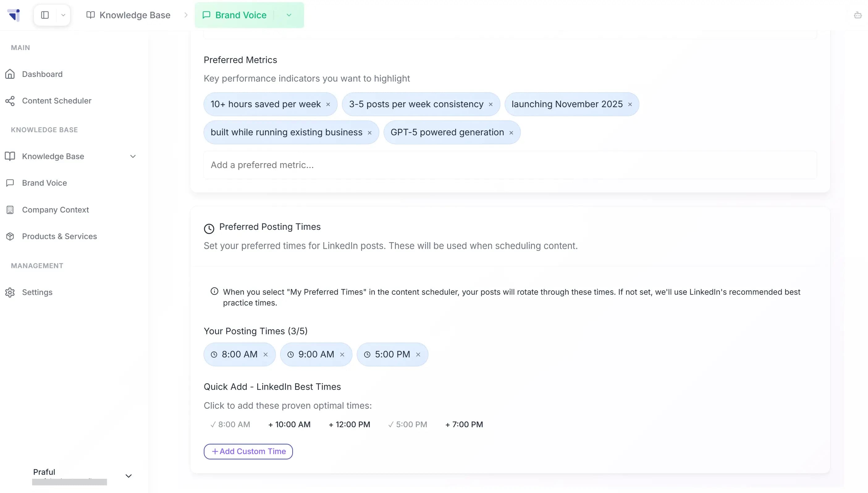Open Company Context in the sidebar
Image resolution: width=868 pixels, height=493 pixels.
tap(55, 210)
